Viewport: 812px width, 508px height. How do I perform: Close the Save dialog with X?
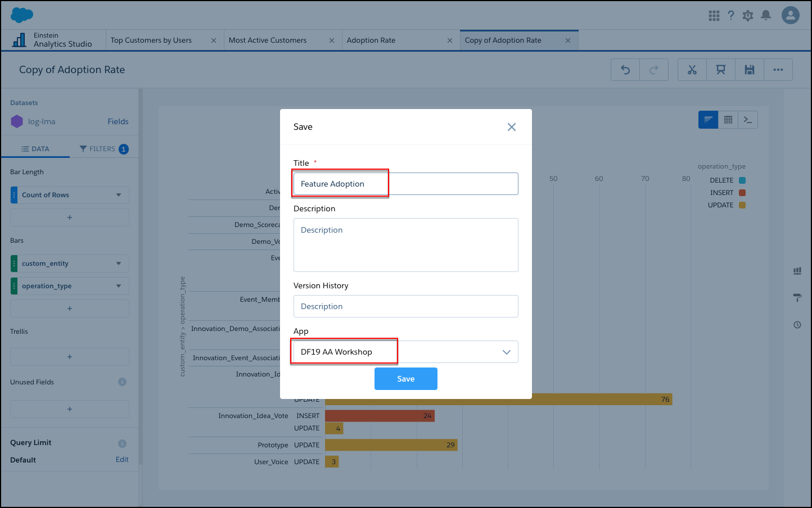[x=512, y=127]
